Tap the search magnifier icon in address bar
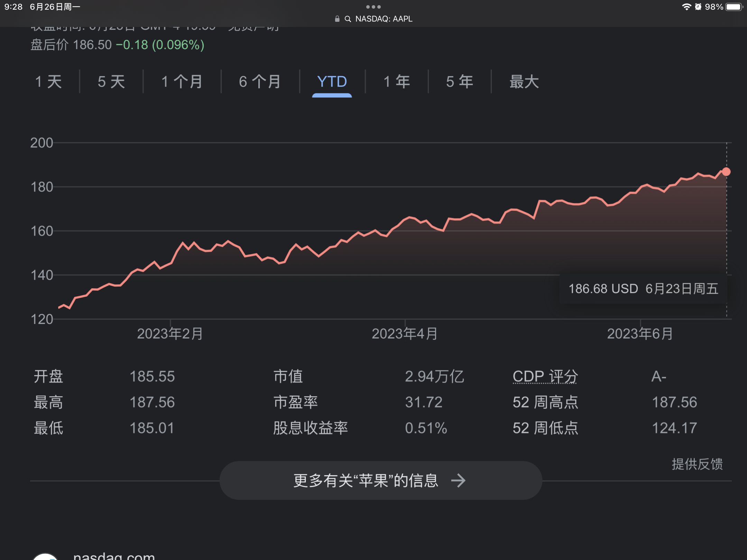Viewport: 747px width, 560px height. click(x=348, y=19)
